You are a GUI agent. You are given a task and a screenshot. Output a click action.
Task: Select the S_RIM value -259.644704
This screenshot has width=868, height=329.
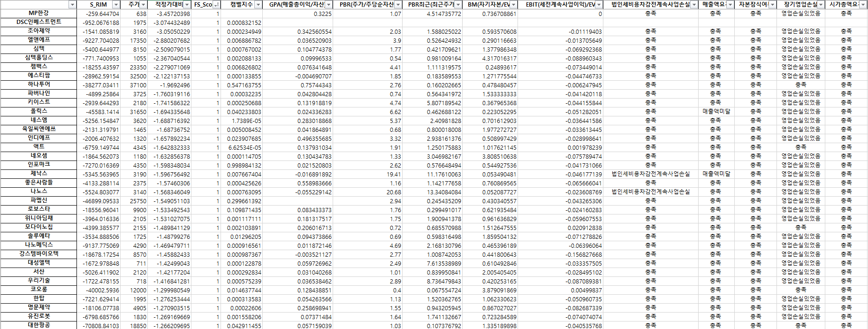99,14
